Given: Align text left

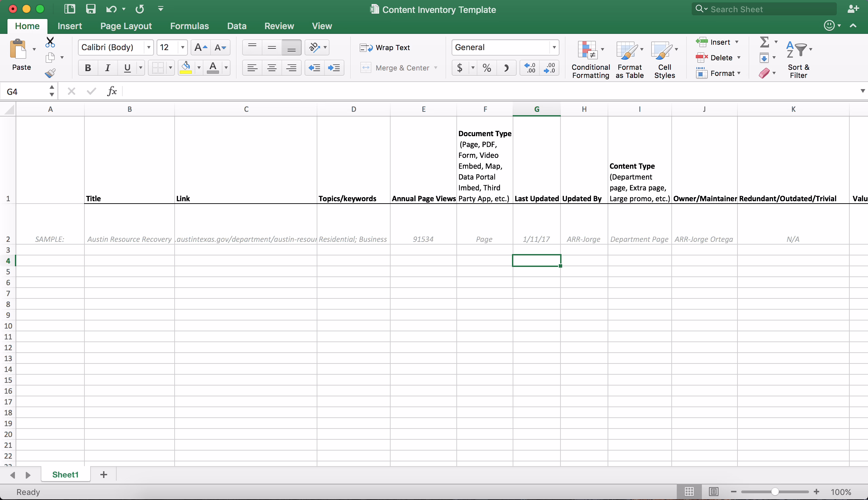Looking at the screenshot, I should click(x=252, y=68).
